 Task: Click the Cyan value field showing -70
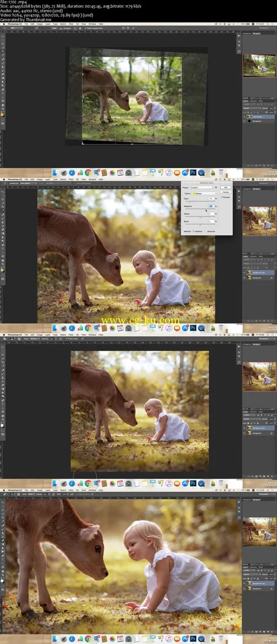210,199
